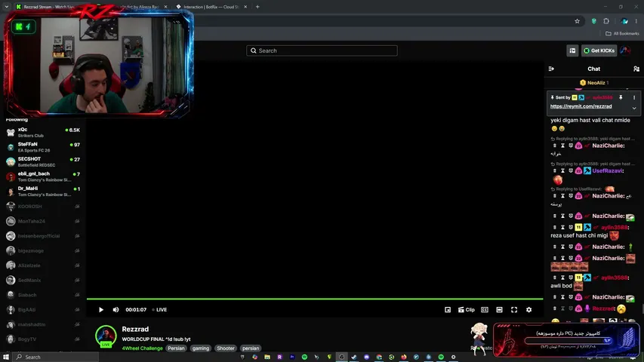
Task: Mute the stream volume speaker icon
Action: (116, 310)
